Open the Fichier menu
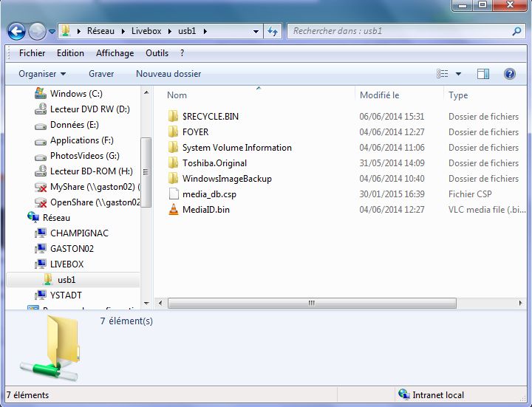 [x=33, y=53]
